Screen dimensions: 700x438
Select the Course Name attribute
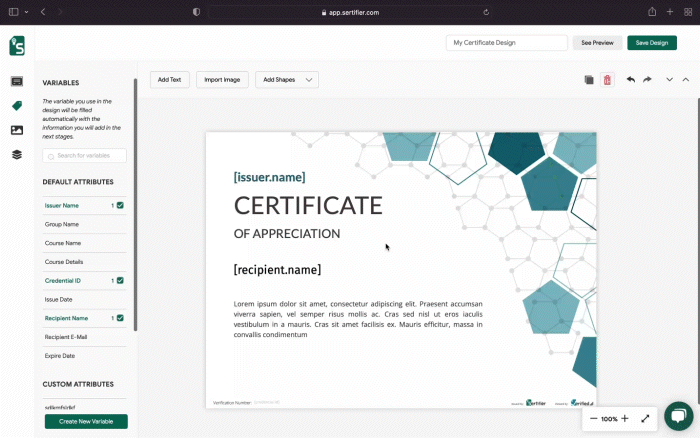(x=84, y=243)
